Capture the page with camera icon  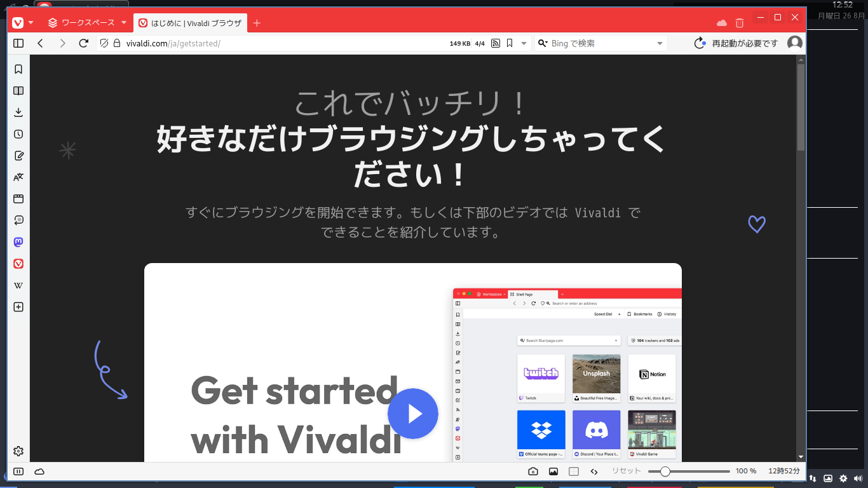[x=533, y=471]
